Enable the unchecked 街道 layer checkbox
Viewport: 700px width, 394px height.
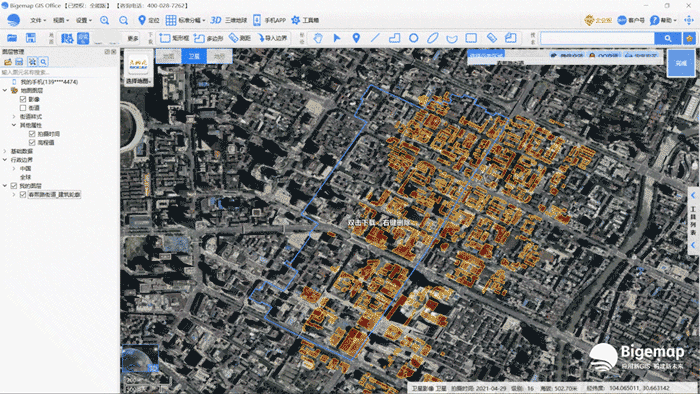pos(23,108)
